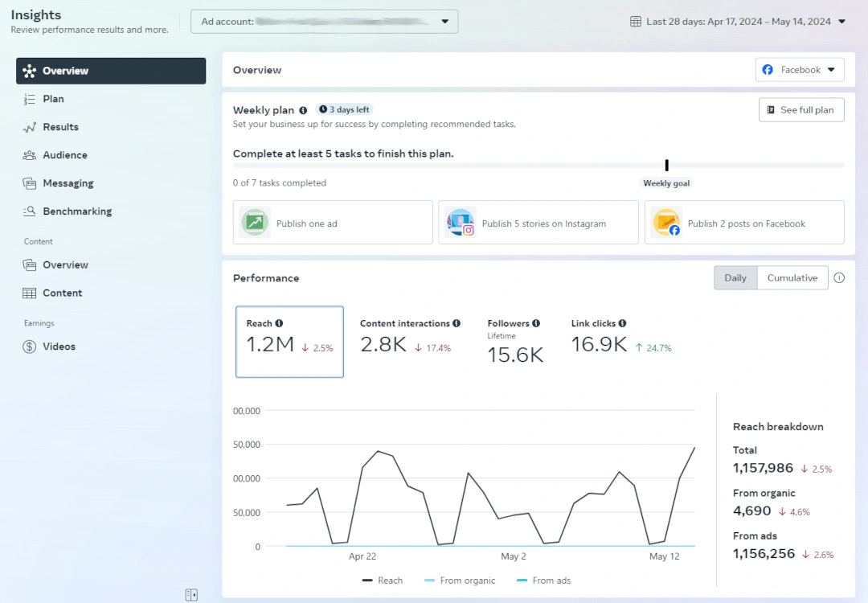Click the Publish one ad task
868x603 pixels.
(334, 223)
